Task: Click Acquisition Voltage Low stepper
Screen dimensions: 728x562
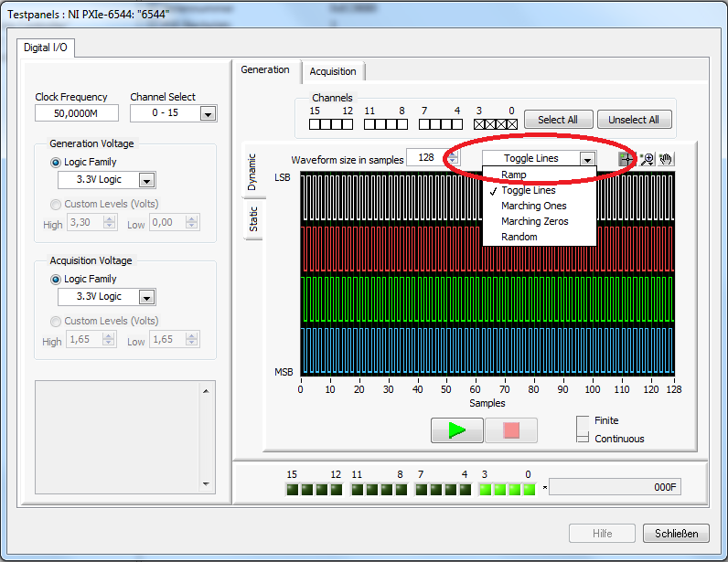Action: (x=192, y=339)
